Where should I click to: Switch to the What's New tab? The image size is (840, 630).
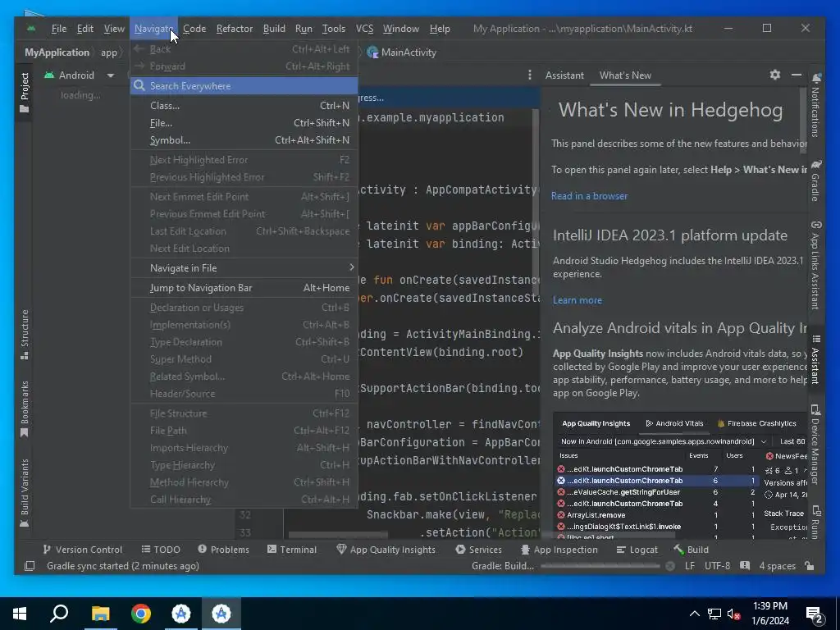click(x=625, y=75)
